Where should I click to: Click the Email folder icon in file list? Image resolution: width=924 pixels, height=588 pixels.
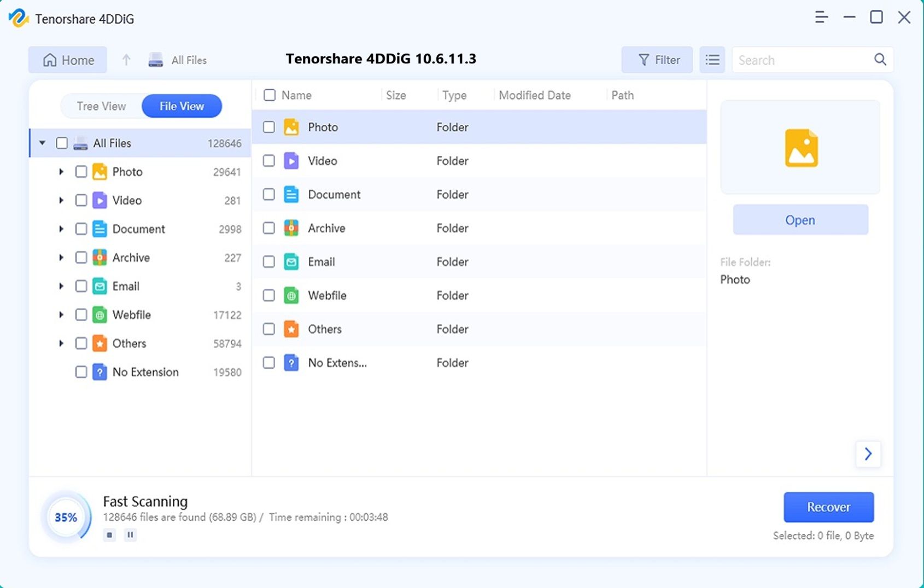(x=291, y=262)
